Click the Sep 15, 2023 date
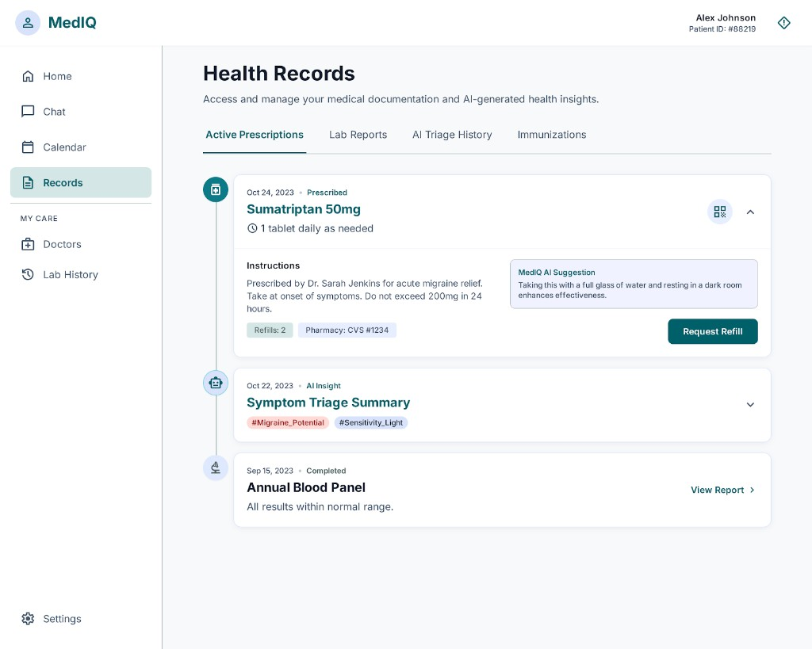This screenshot has height=649, width=812. tap(270, 471)
